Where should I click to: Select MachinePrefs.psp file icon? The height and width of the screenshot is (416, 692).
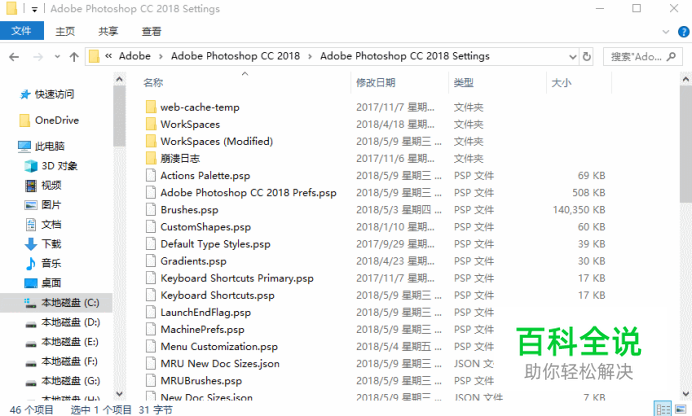pyautogui.click(x=151, y=329)
